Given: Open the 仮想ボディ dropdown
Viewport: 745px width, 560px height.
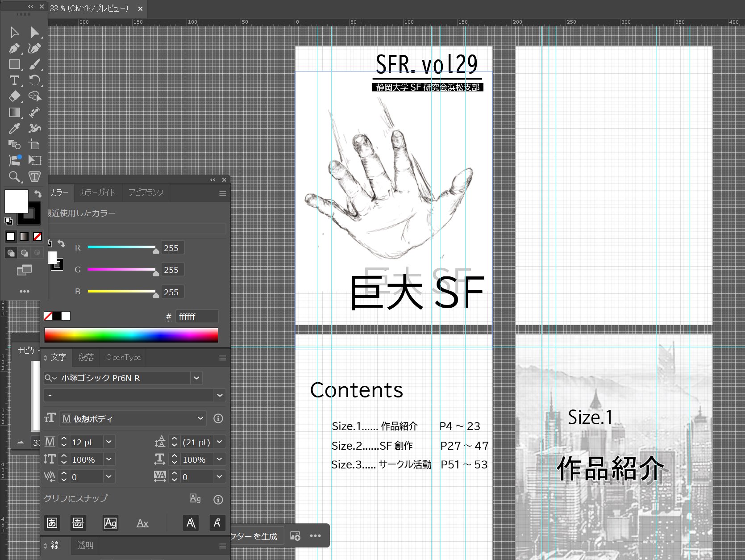Looking at the screenshot, I should [200, 418].
